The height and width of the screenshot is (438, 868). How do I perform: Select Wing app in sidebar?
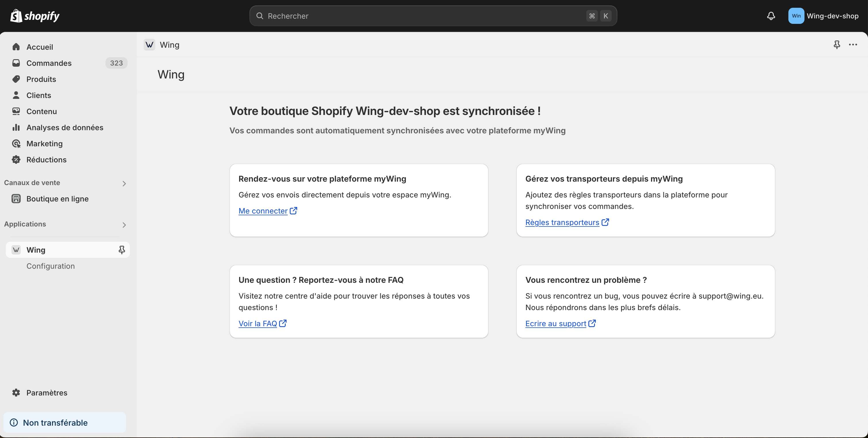pyautogui.click(x=67, y=250)
